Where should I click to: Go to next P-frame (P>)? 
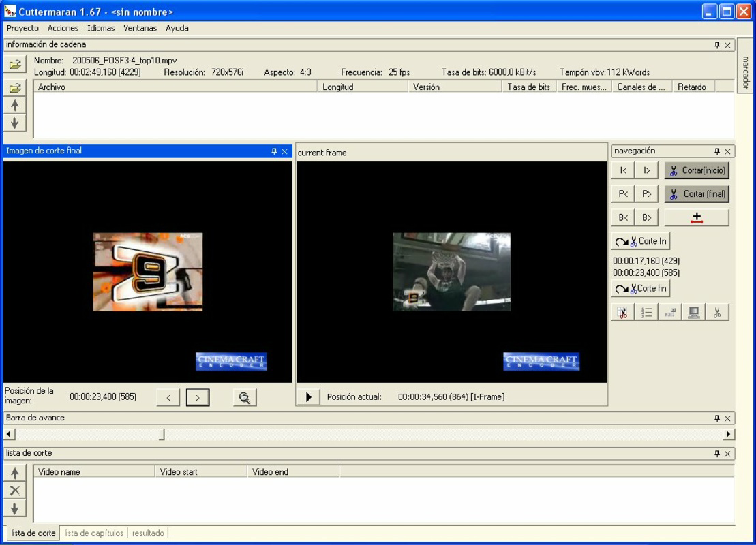coord(646,193)
